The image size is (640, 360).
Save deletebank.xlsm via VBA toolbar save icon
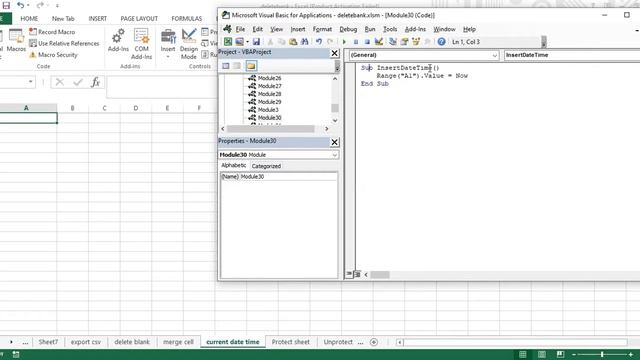pos(256,42)
